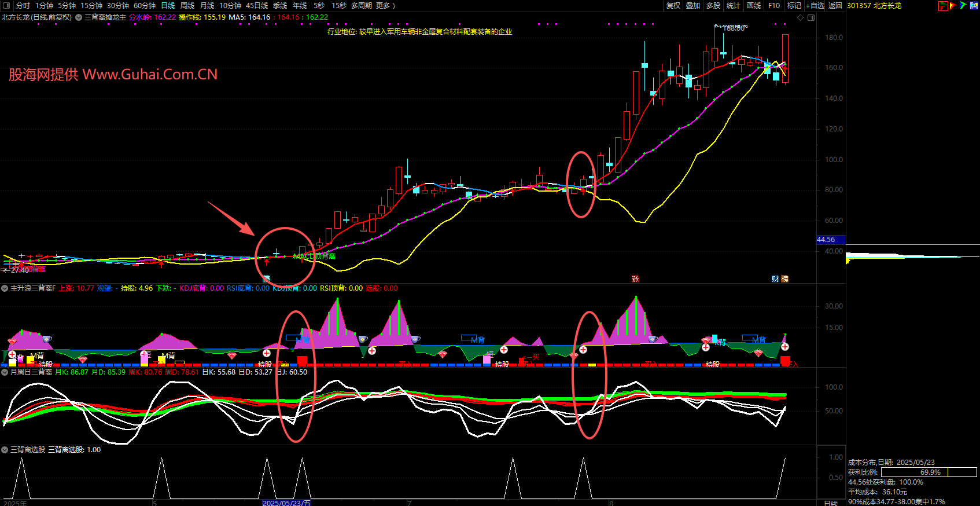Expand the 主升浪三背离F indicator dropdown
The image size is (980, 506).
coord(5,288)
